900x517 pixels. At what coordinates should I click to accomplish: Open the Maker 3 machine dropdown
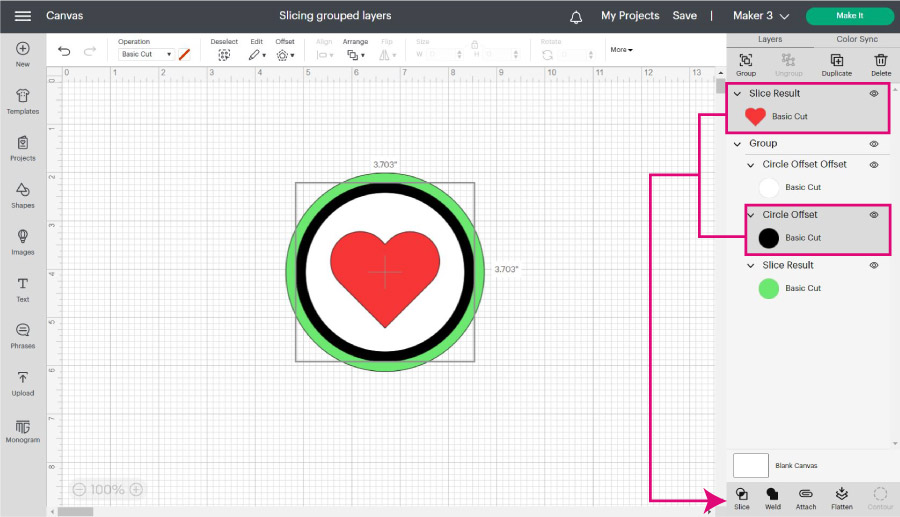coord(761,16)
